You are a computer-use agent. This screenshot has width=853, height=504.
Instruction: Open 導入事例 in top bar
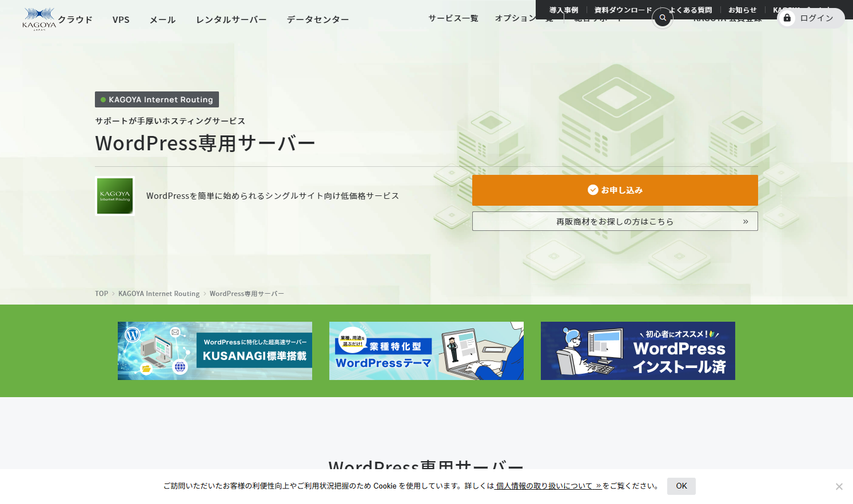coord(564,10)
